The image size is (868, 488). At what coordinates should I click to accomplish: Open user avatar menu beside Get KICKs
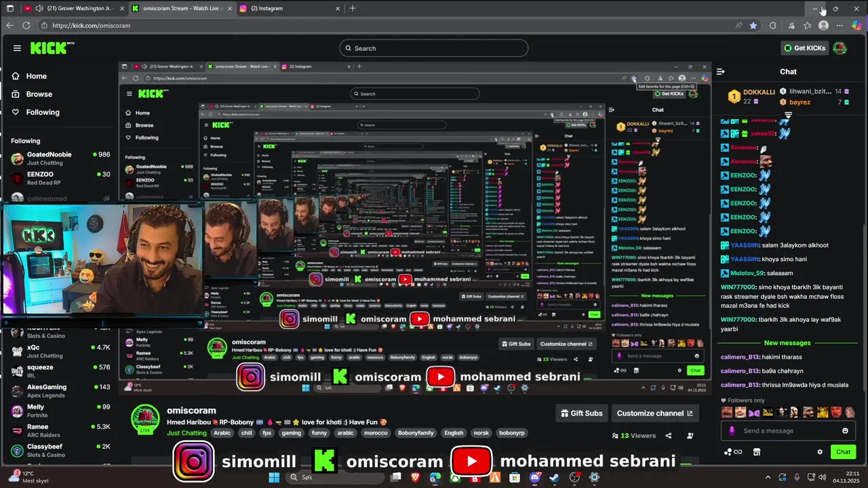(840, 48)
